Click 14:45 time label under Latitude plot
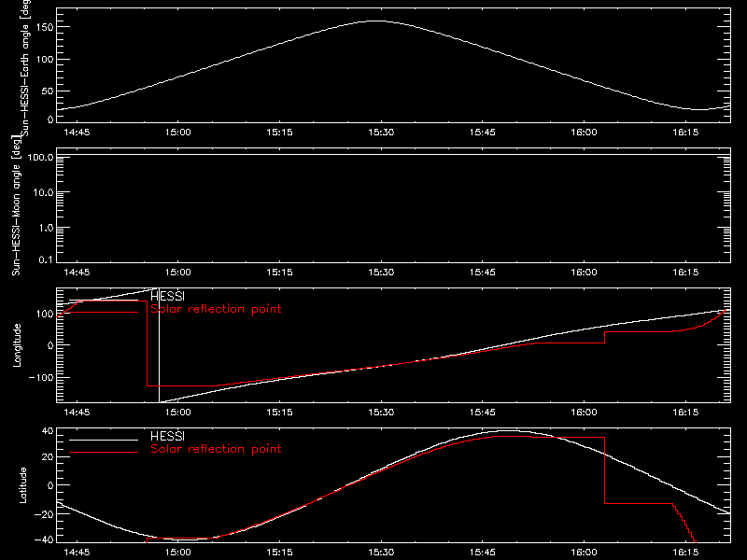 point(77,553)
